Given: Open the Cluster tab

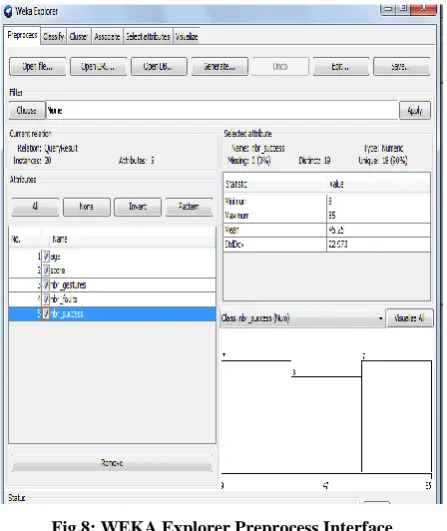Looking at the screenshot, I should (79, 36).
